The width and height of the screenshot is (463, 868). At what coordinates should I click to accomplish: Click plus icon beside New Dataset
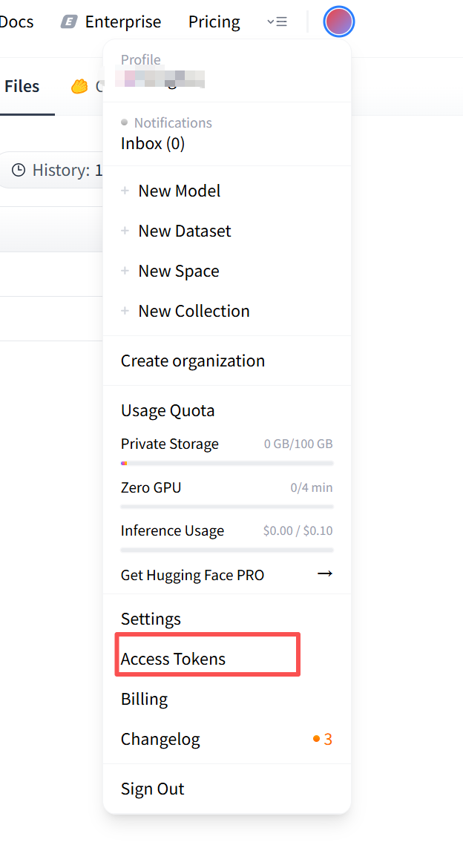[x=125, y=231]
